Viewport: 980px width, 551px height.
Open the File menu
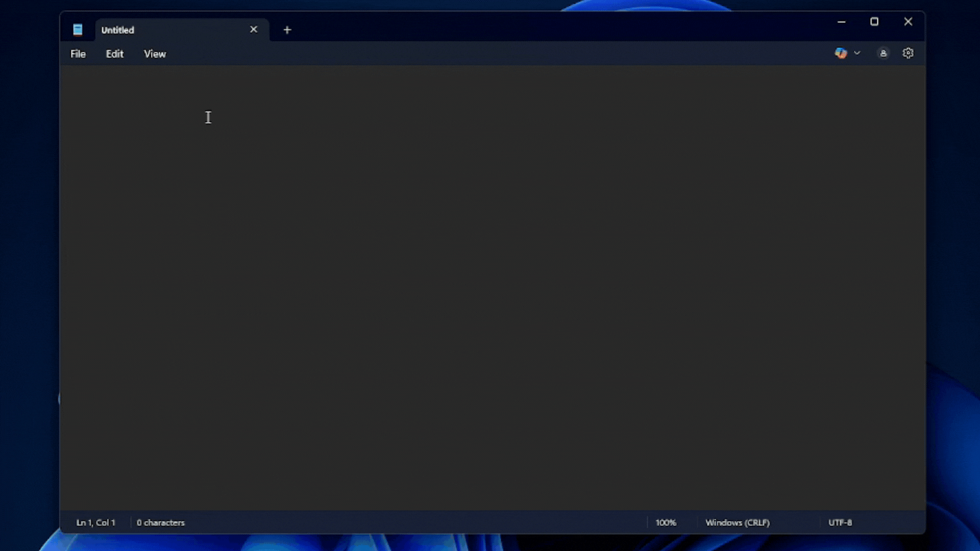(78, 54)
